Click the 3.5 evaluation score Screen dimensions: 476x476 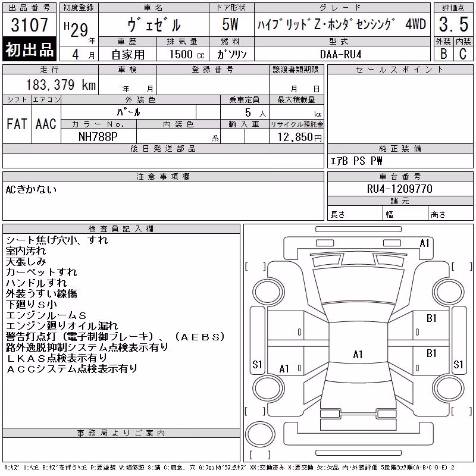[x=453, y=24]
